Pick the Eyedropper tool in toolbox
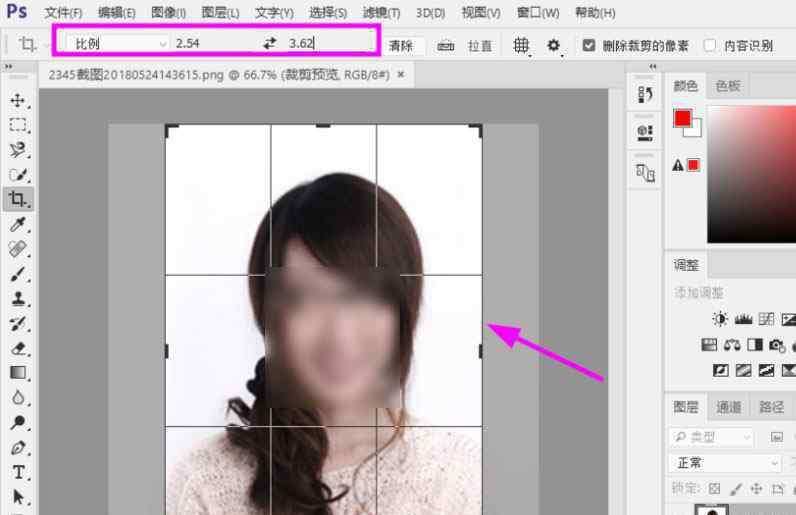This screenshot has width=796, height=515. click(x=18, y=224)
